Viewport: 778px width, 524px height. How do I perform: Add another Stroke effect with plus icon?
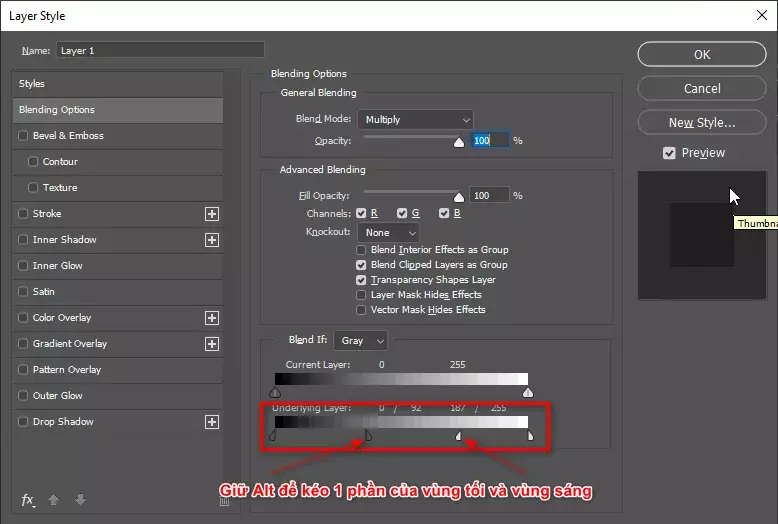click(x=212, y=214)
